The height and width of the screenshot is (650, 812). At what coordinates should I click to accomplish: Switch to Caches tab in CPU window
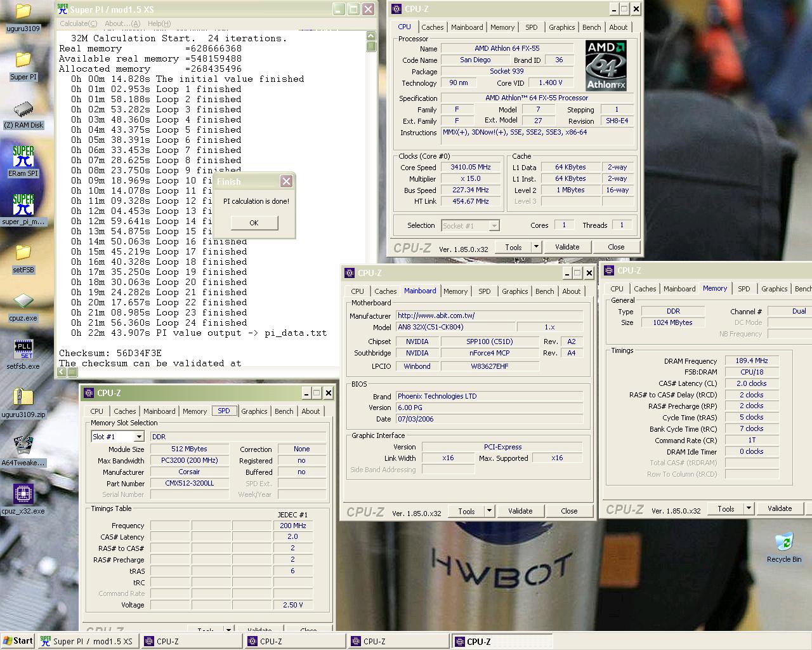pos(432,27)
